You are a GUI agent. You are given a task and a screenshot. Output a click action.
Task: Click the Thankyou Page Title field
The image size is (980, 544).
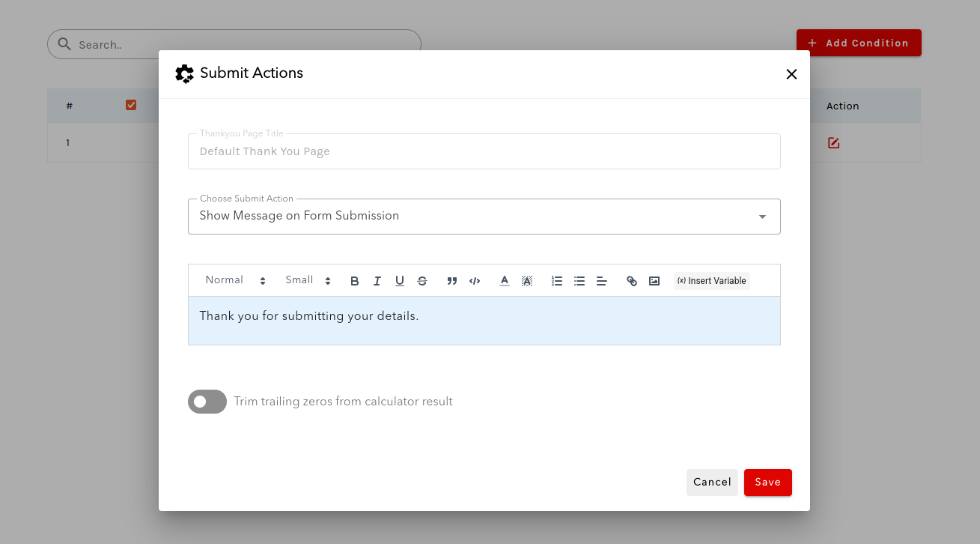[484, 151]
